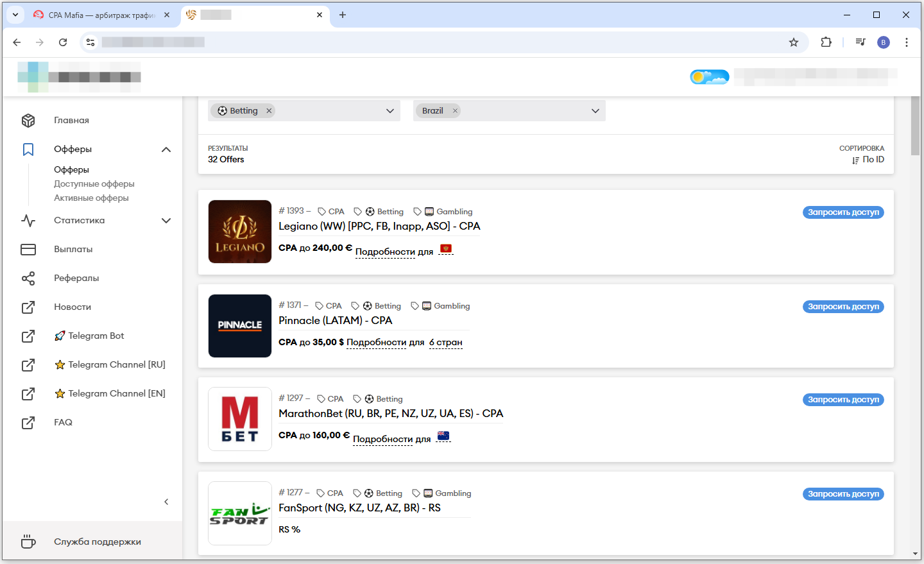Click the Legiano logo thumbnail
The height and width of the screenshot is (564, 924).
[240, 232]
